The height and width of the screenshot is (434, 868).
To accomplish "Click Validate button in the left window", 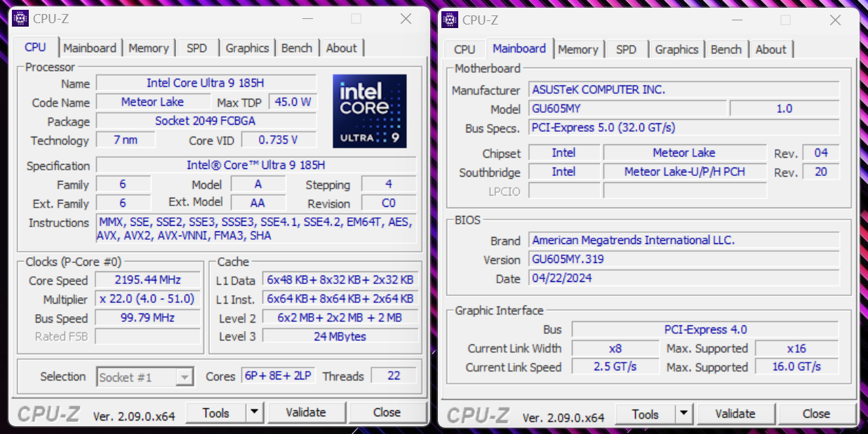I will click(x=306, y=413).
